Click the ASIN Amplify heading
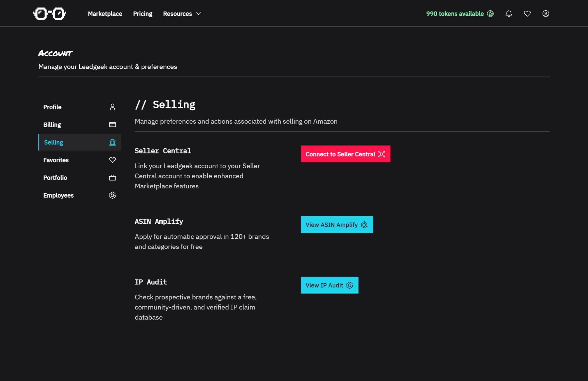 pyautogui.click(x=159, y=221)
